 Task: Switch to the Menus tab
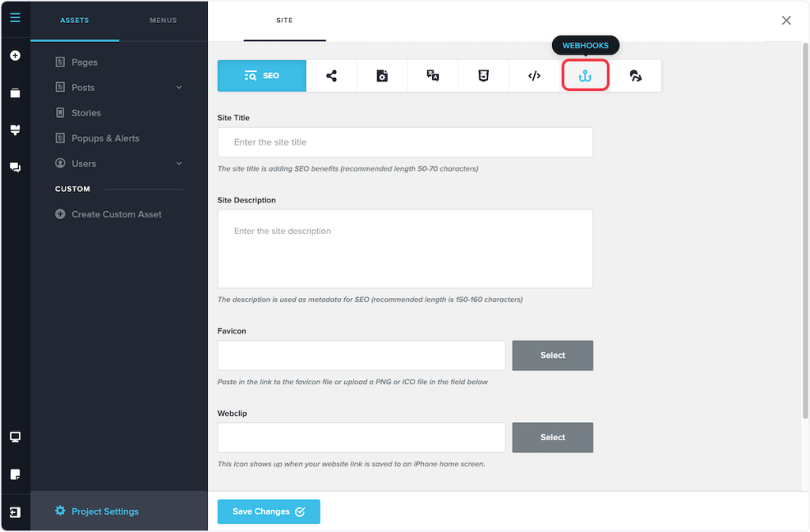pos(163,21)
